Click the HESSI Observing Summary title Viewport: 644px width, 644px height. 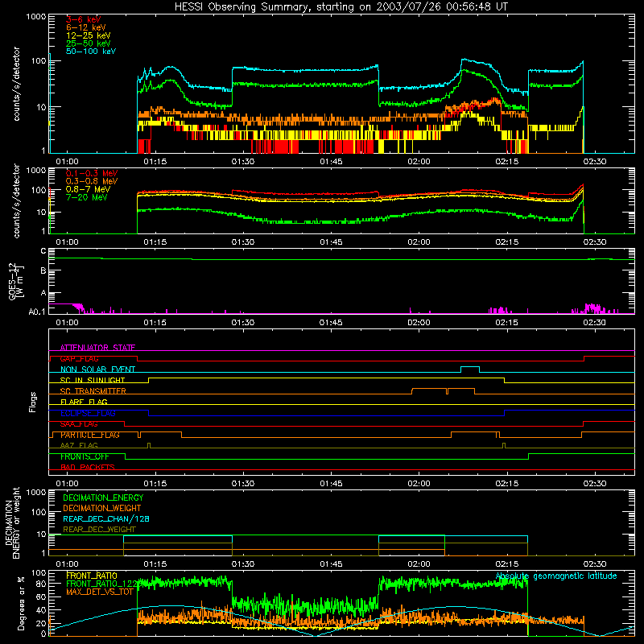click(341, 6)
